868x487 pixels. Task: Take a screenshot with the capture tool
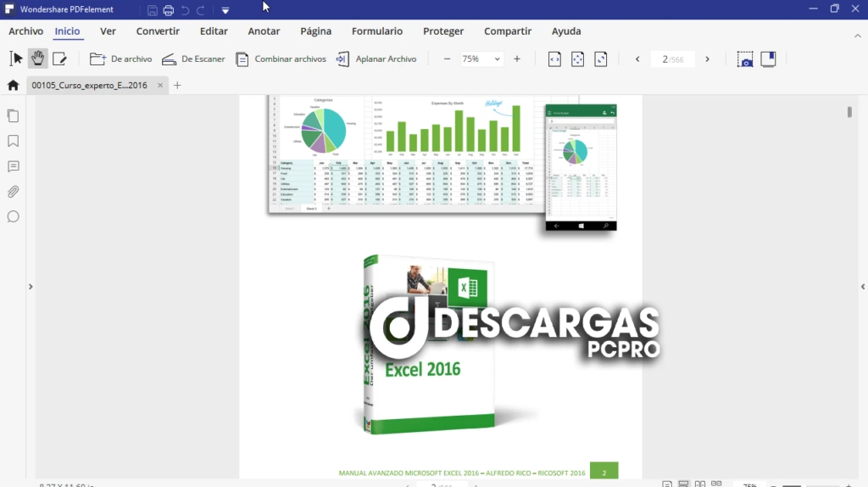(x=744, y=59)
